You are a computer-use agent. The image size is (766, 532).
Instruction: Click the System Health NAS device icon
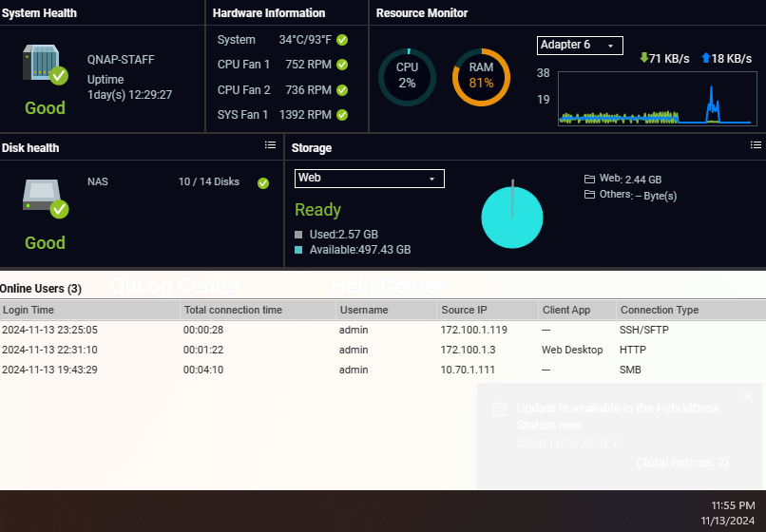[x=45, y=64]
